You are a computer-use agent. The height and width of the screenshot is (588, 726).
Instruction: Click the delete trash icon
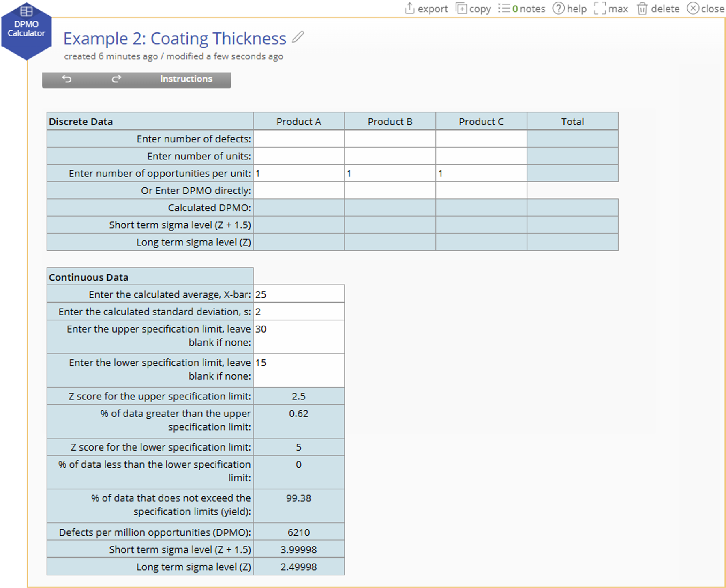coord(642,9)
